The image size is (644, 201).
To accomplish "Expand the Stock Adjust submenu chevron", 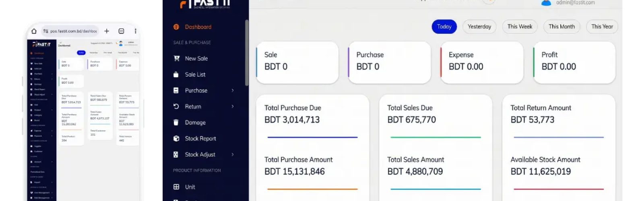I will pos(233,154).
